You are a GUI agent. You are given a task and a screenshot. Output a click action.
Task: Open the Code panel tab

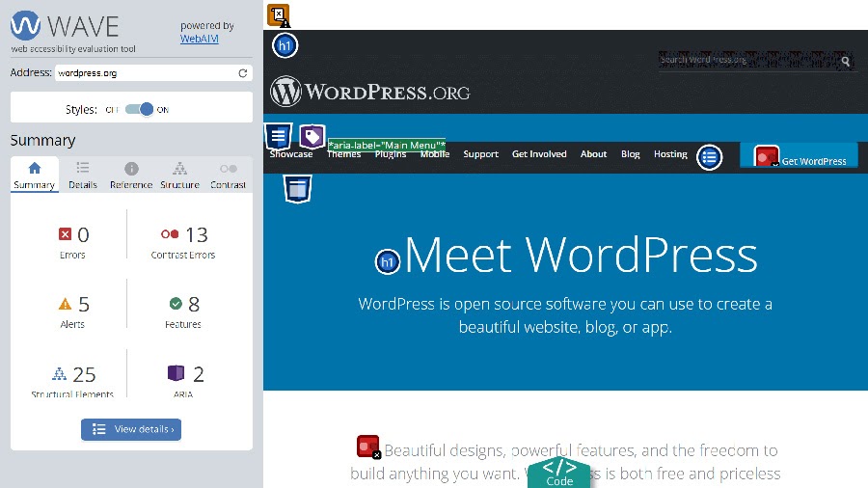click(x=559, y=474)
